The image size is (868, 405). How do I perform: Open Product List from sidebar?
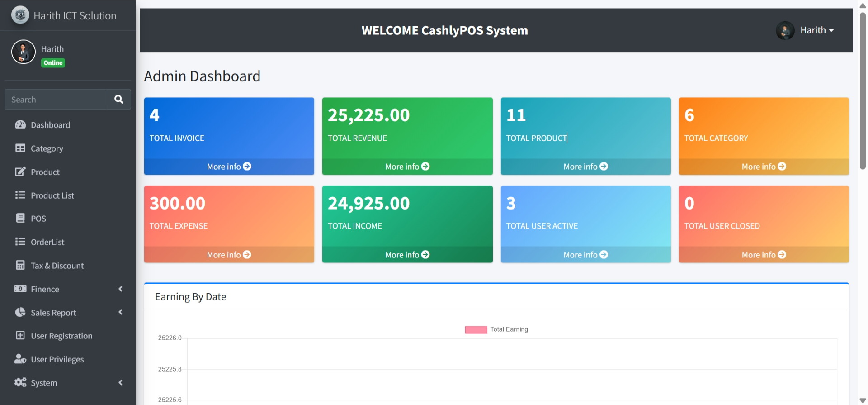coord(52,195)
